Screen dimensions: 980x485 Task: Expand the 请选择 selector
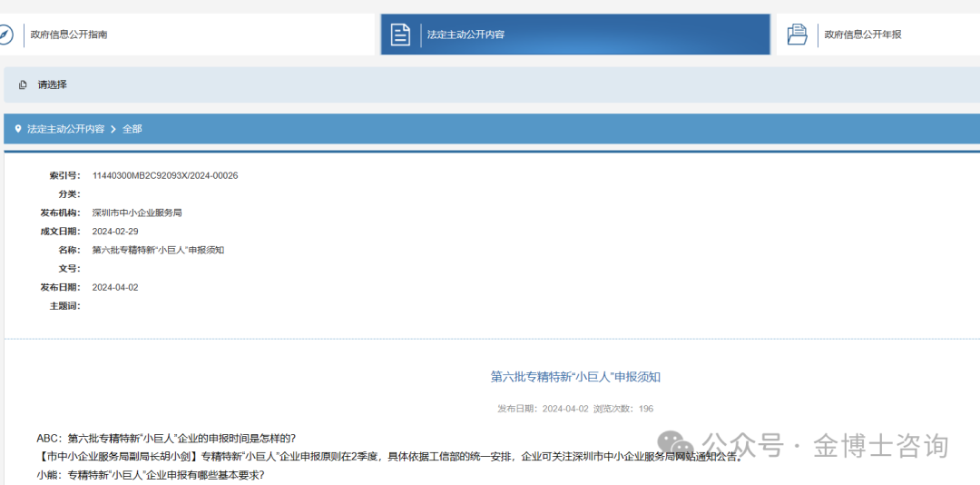492,84
